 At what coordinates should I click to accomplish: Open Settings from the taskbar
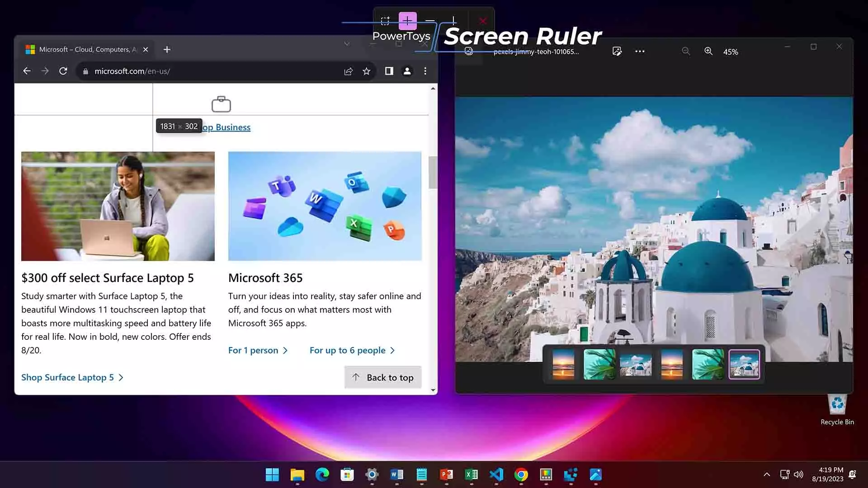[x=372, y=474]
